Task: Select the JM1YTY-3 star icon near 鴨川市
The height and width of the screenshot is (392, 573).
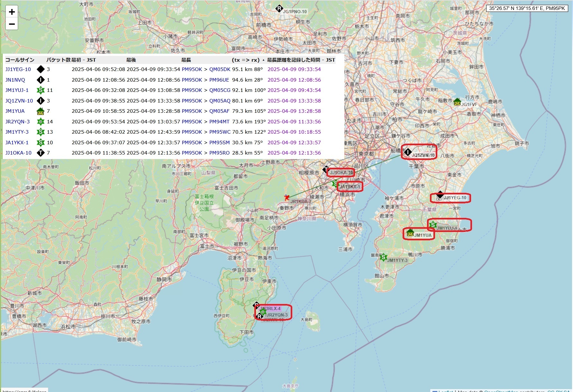Action: (x=384, y=258)
